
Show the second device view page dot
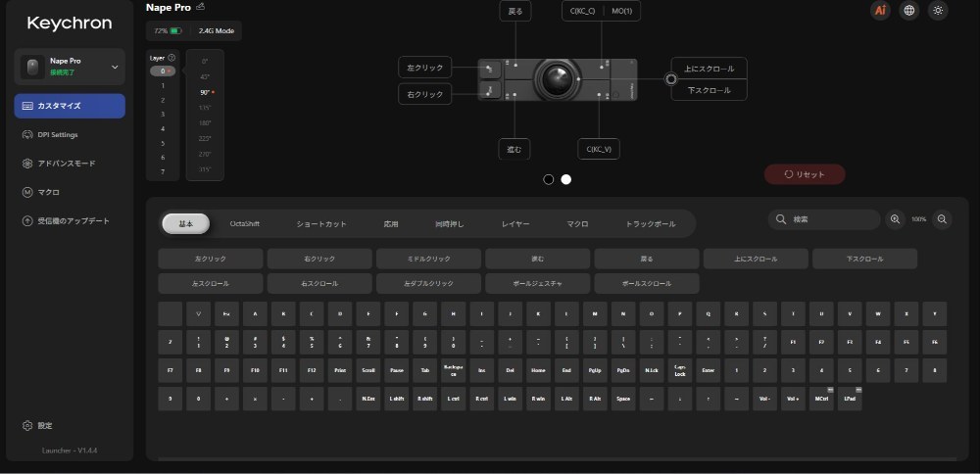pyautogui.click(x=565, y=179)
